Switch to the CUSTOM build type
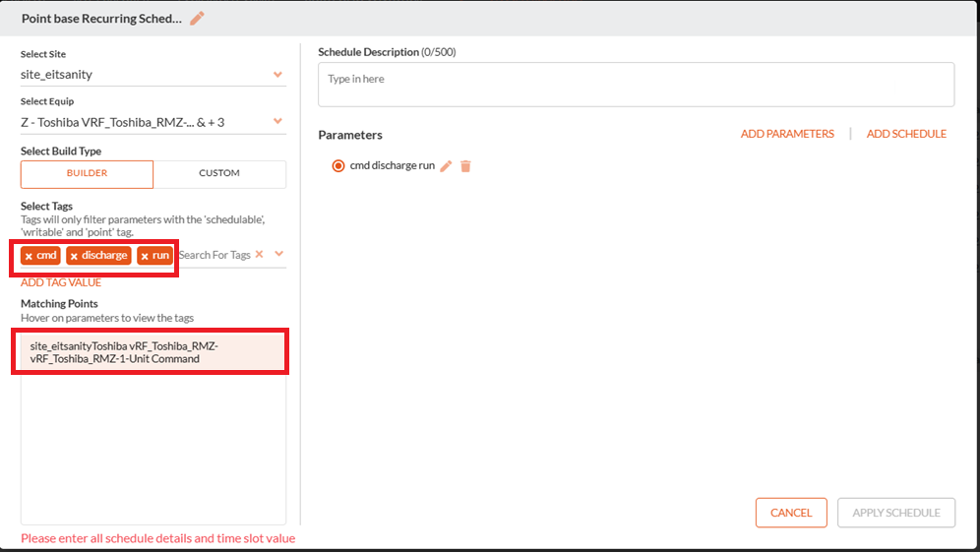 [x=219, y=174]
